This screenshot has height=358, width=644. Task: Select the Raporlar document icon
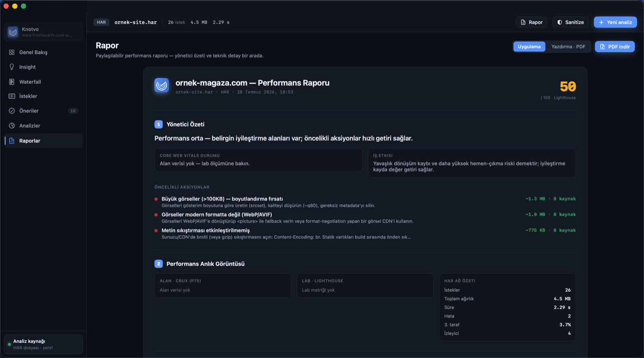click(12, 141)
